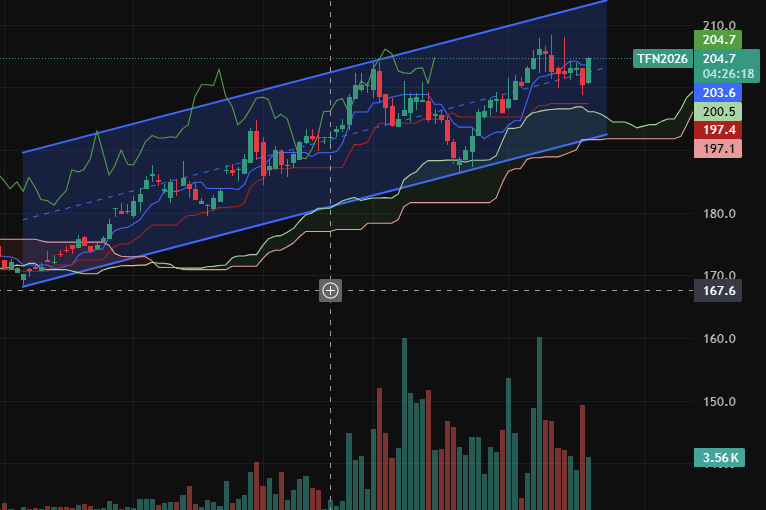Image resolution: width=766 pixels, height=510 pixels.
Task: Click the tall red volume bar near right edge
Action: click(582, 456)
